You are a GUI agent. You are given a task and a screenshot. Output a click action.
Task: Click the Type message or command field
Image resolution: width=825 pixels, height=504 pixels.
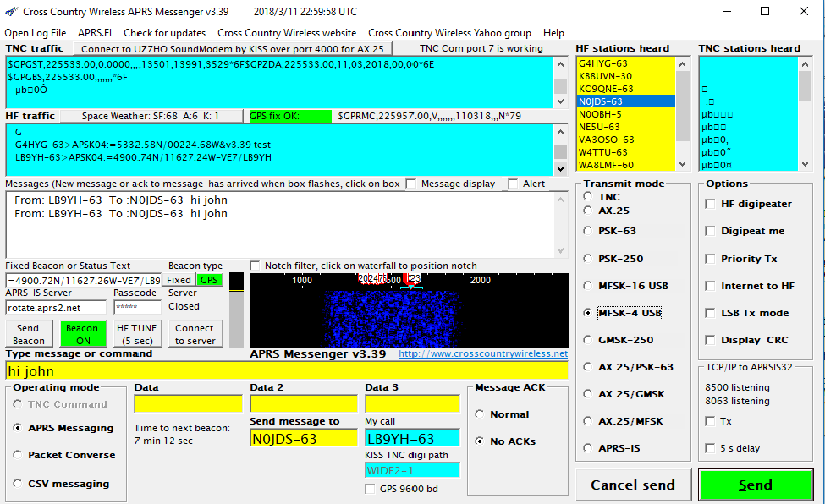tap(287, 371)
